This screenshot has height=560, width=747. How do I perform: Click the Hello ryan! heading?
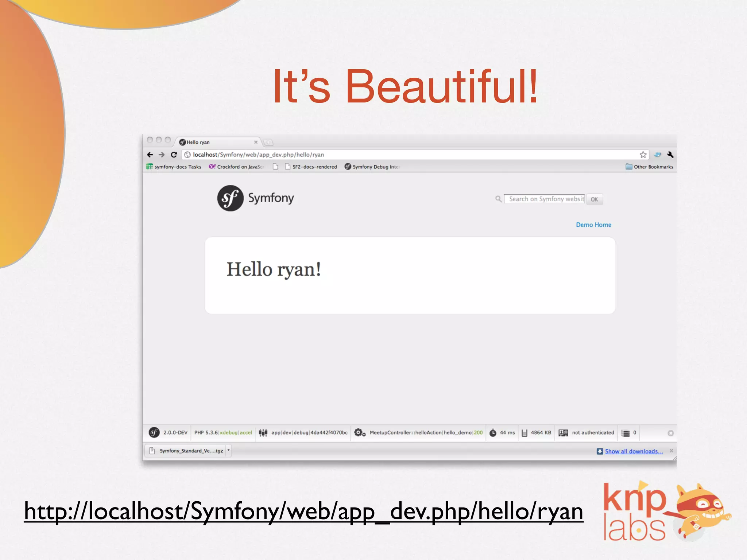pos(274,270)
